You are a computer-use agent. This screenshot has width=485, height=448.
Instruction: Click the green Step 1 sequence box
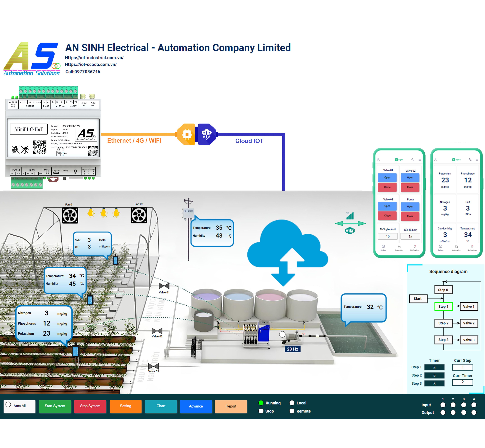click(x=443, y=306)
